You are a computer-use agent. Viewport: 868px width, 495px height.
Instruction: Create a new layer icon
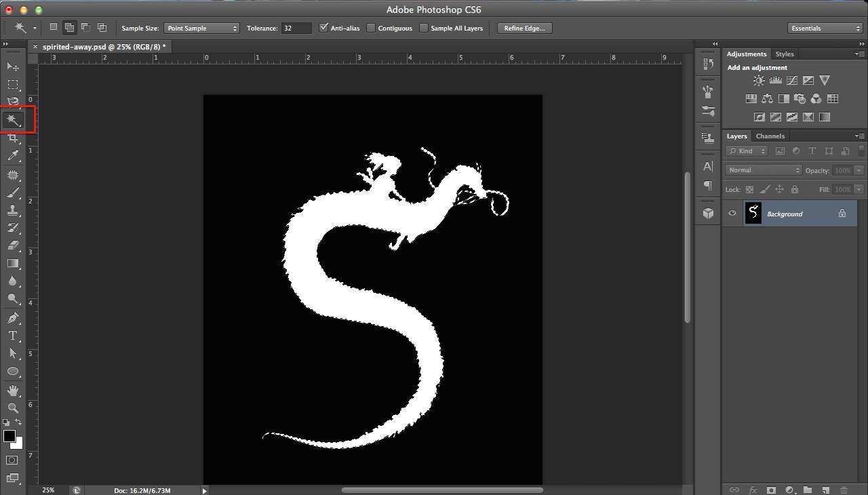[825, 490]
